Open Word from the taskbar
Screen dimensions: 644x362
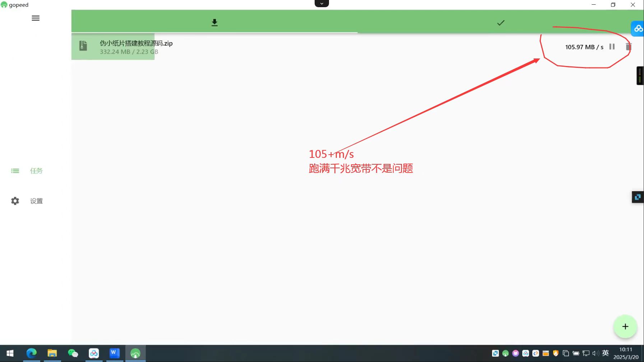[114, 353]
